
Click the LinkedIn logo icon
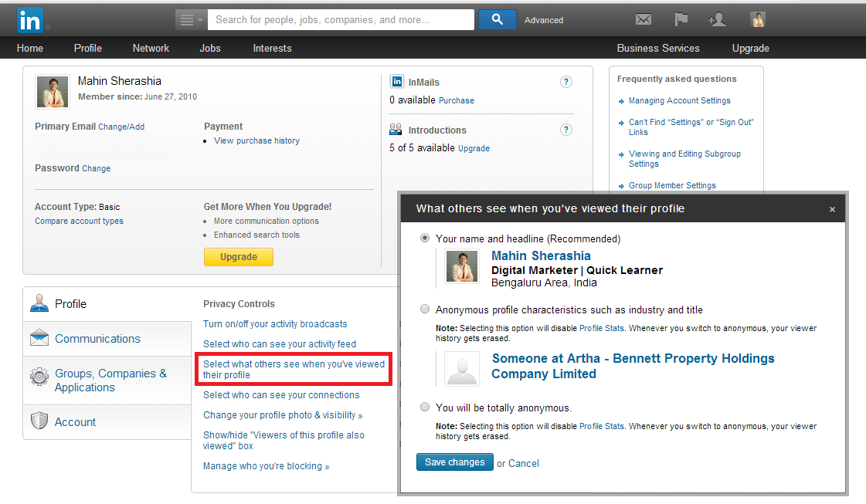pos(30,20)
